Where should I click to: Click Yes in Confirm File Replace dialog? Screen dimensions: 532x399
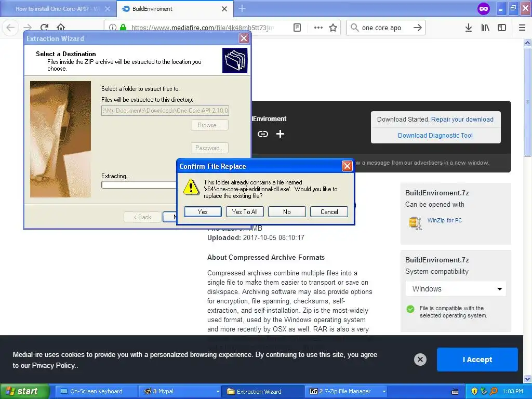coord(203,212)
